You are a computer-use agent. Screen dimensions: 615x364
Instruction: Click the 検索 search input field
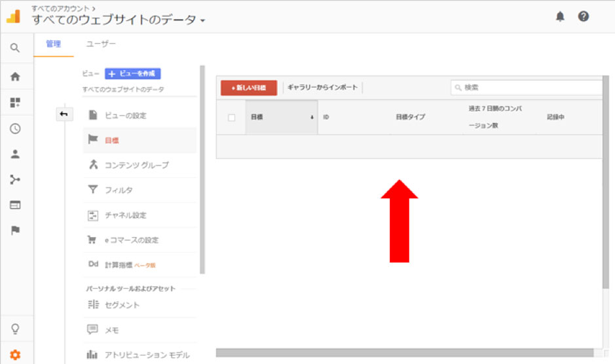click(x=527, y=88)
